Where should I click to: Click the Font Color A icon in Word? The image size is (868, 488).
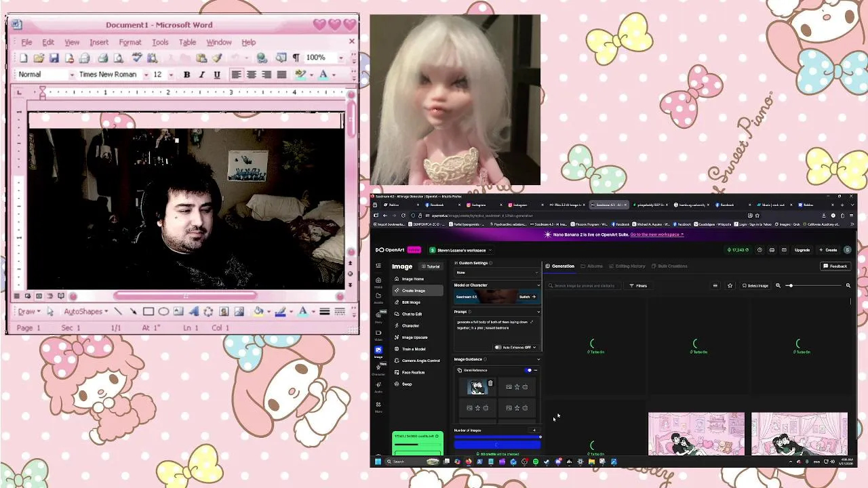click(x=323, y=75)
